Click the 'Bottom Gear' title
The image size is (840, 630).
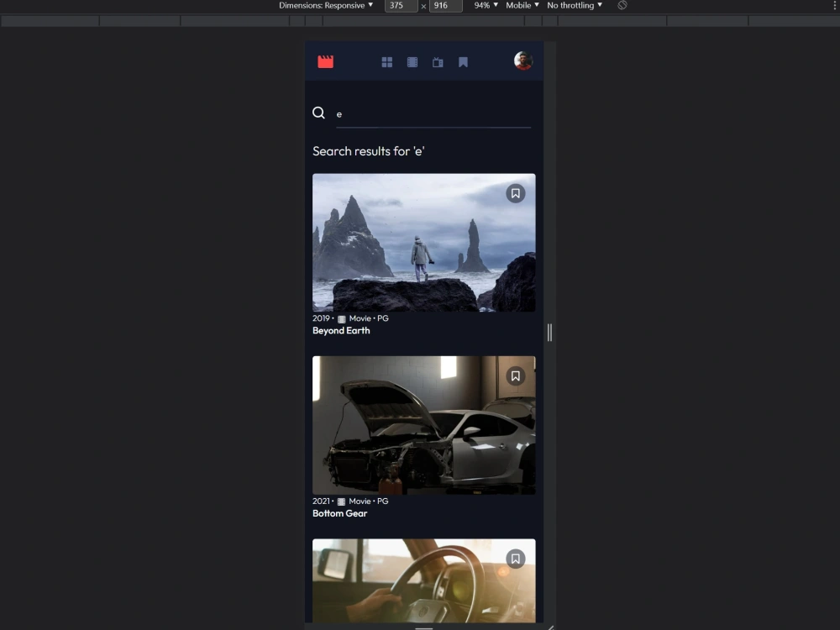[339, 513]
